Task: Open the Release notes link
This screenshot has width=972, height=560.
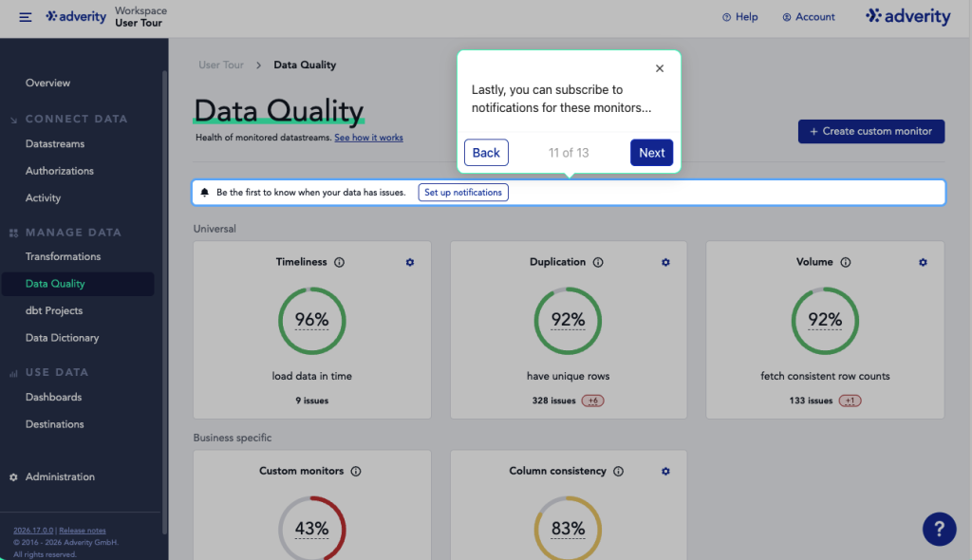Action: (x=83, y=531)
